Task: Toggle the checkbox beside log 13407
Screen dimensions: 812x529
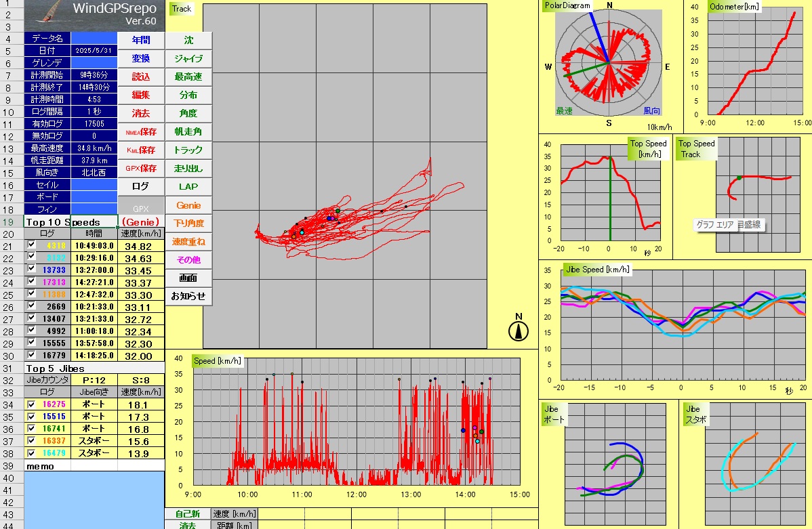Action: pyautogui.click(x=32, y=318)
